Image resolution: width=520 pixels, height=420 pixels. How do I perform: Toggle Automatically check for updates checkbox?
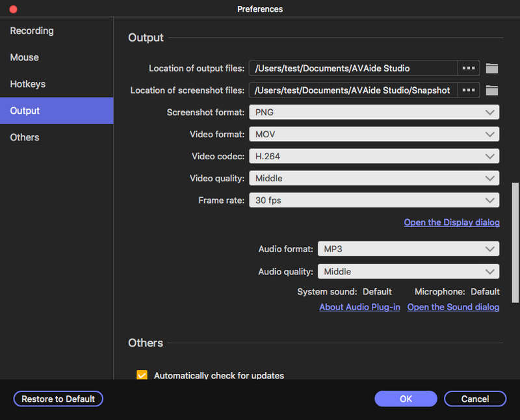142,375
